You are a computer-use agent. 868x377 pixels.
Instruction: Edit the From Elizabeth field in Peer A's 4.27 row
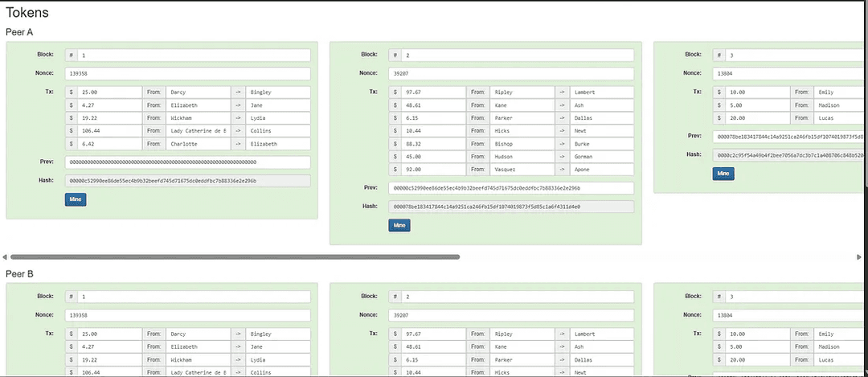pos(199,105)
